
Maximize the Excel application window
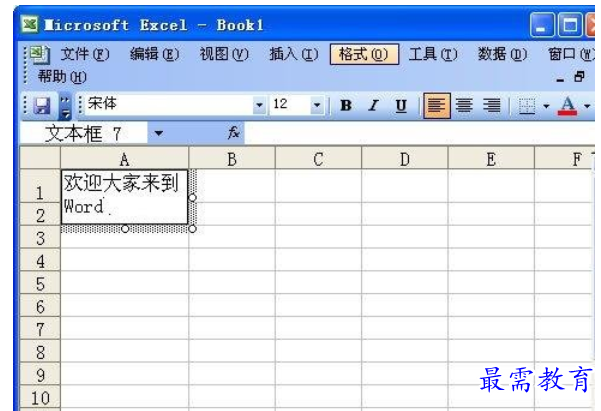pyautogui.click(x=570, y=25)
